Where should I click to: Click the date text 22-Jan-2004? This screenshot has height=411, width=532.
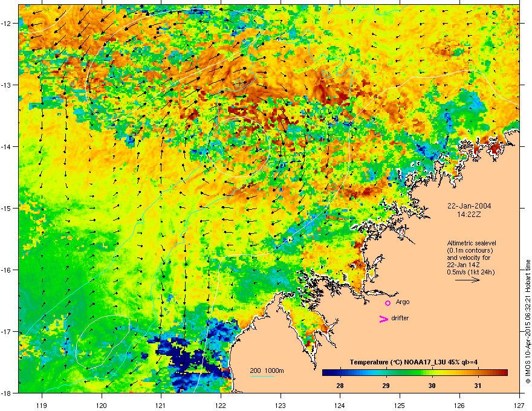[469, 206]
